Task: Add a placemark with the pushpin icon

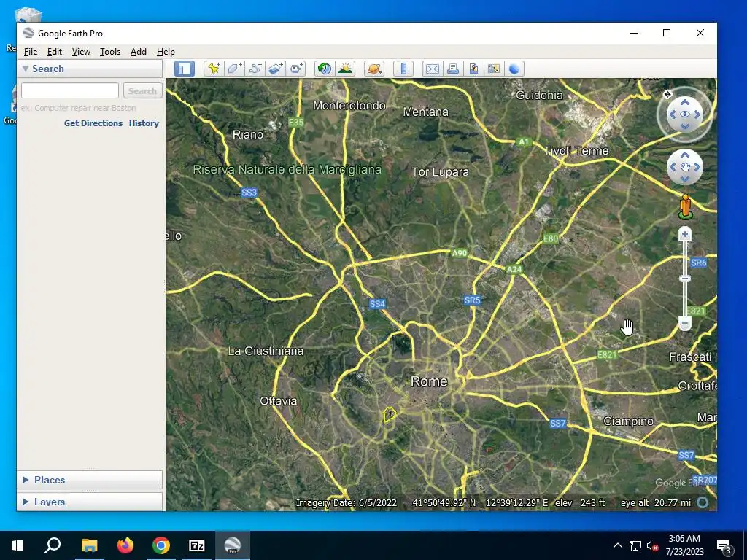Action: pyautogui.click(x=214, y=69)
